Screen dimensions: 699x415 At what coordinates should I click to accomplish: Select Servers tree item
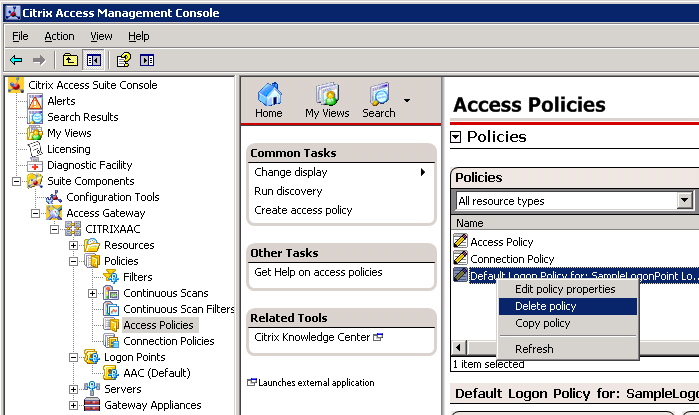123,389
